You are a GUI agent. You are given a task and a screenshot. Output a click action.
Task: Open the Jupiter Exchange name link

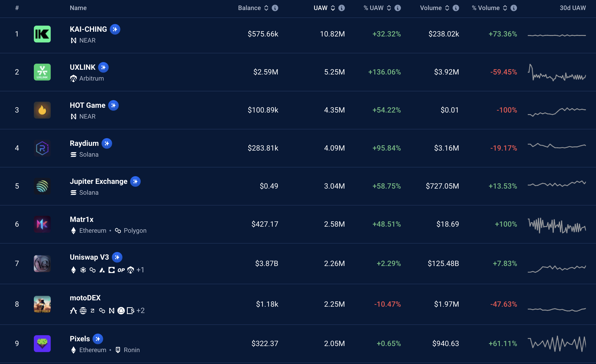coord(98,181)
